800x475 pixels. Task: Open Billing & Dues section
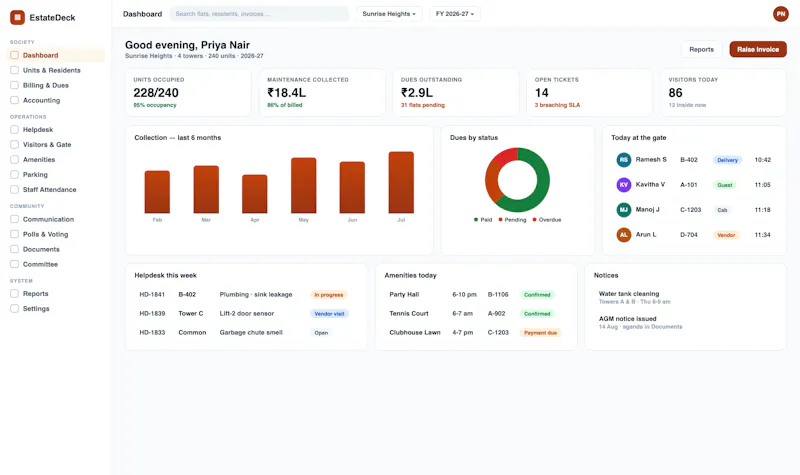(x=56, y=85)
